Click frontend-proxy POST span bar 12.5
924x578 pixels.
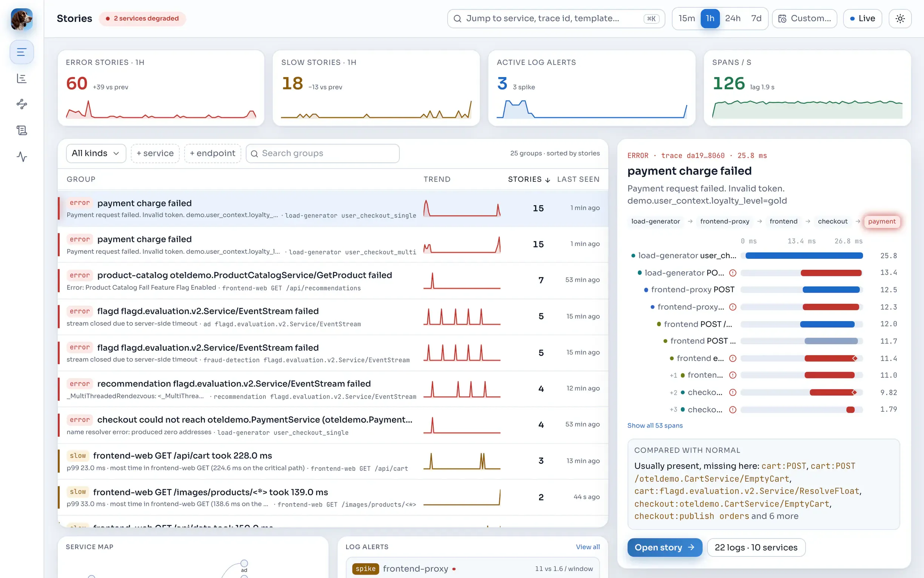(831, 290)
